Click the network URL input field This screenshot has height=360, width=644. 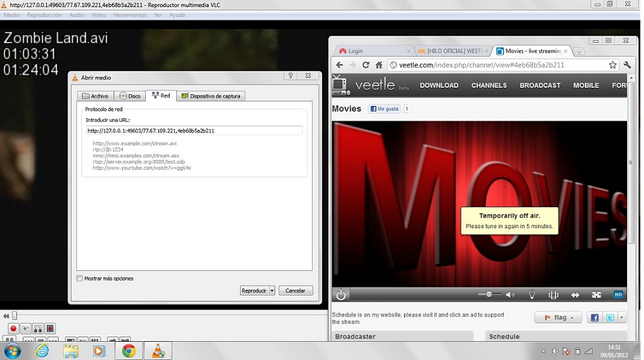(194, 131)
